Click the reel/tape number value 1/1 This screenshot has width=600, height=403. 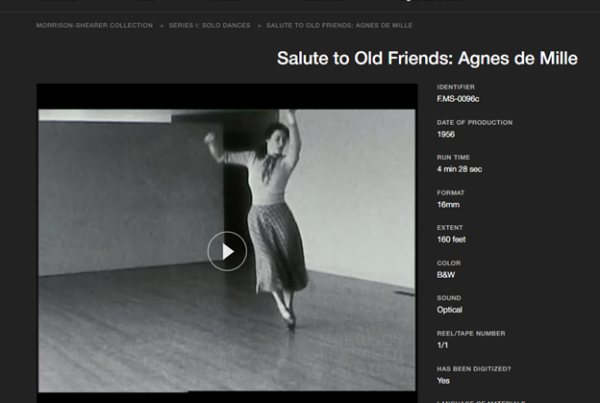pyautogui.click(x=443, y=345)
